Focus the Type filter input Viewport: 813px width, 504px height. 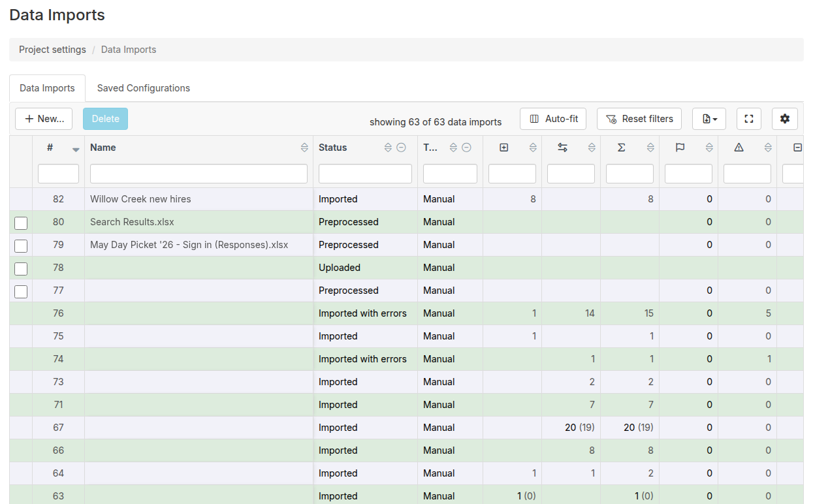450,174
